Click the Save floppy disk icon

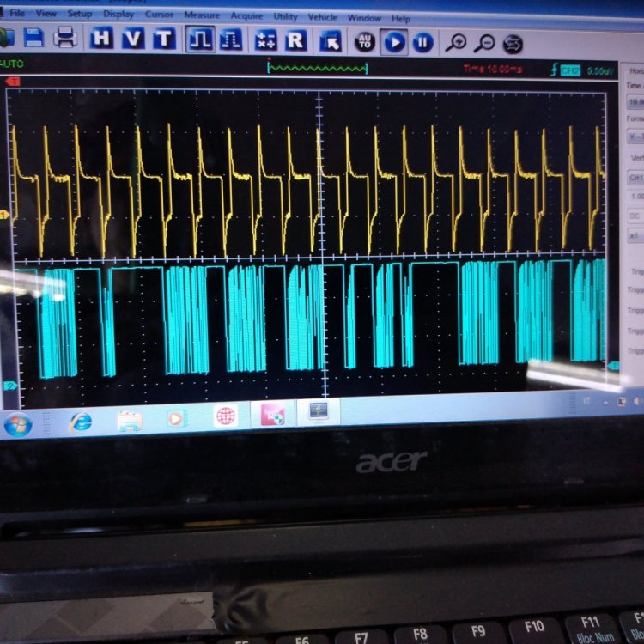pyautogui.click(x=33, y=38)
